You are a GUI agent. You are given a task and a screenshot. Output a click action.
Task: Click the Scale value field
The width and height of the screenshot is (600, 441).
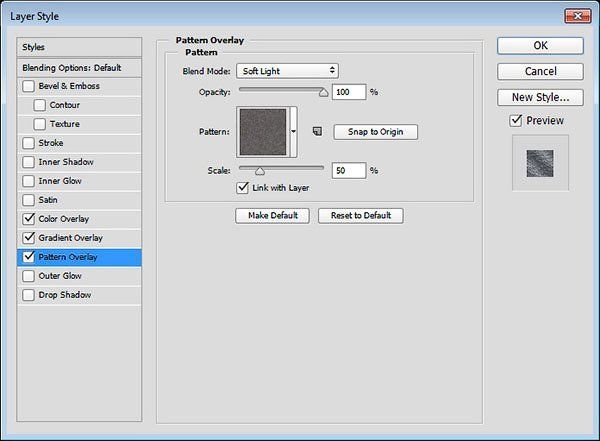349,170
